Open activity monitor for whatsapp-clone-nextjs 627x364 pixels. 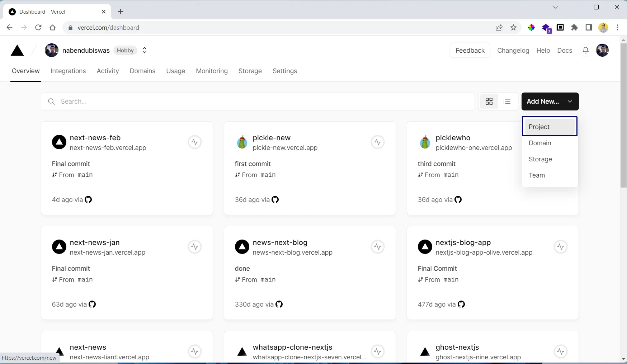click(378, 351)
